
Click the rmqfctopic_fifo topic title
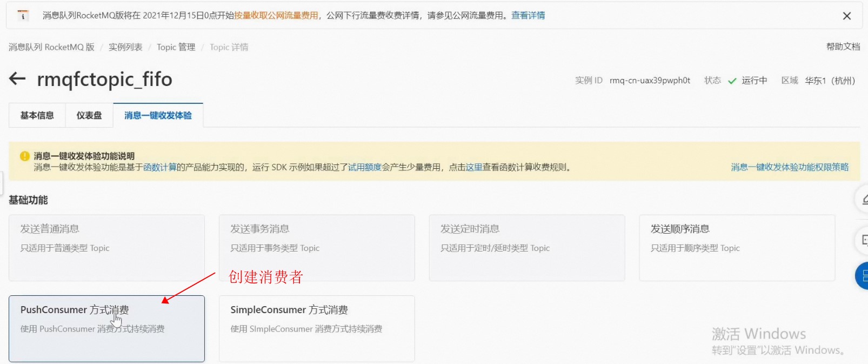[x=104, y=80]
